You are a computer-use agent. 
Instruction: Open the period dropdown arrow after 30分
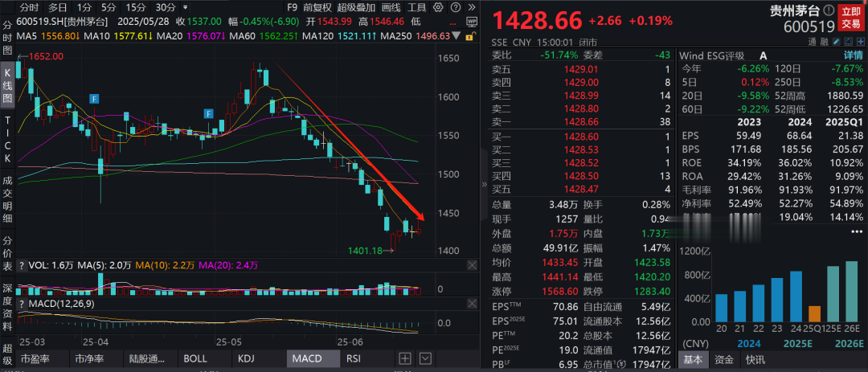(185, 8)
